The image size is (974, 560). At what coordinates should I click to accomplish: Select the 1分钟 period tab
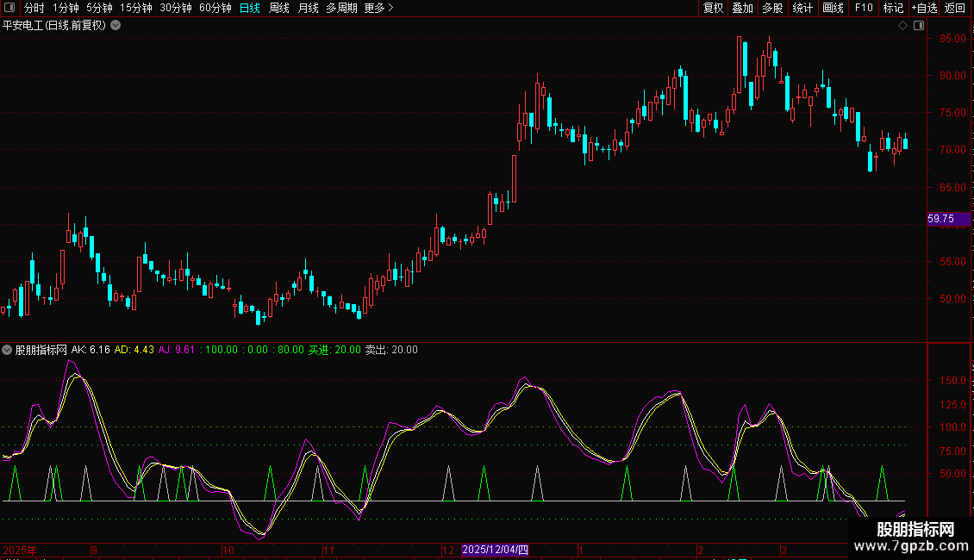[66, 8]
